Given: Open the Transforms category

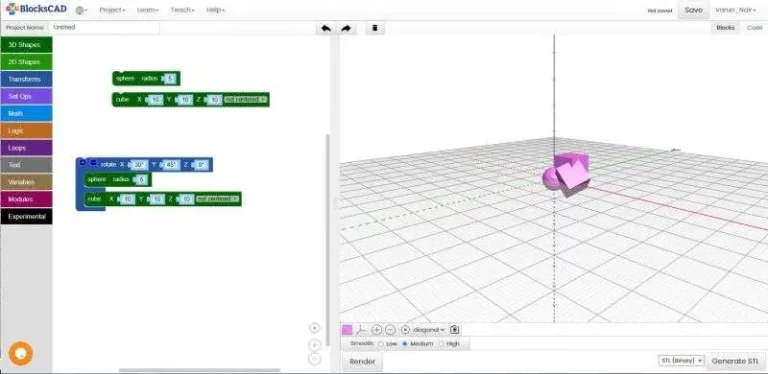Looking at the screenshot, I should click(x=26, y=79).
